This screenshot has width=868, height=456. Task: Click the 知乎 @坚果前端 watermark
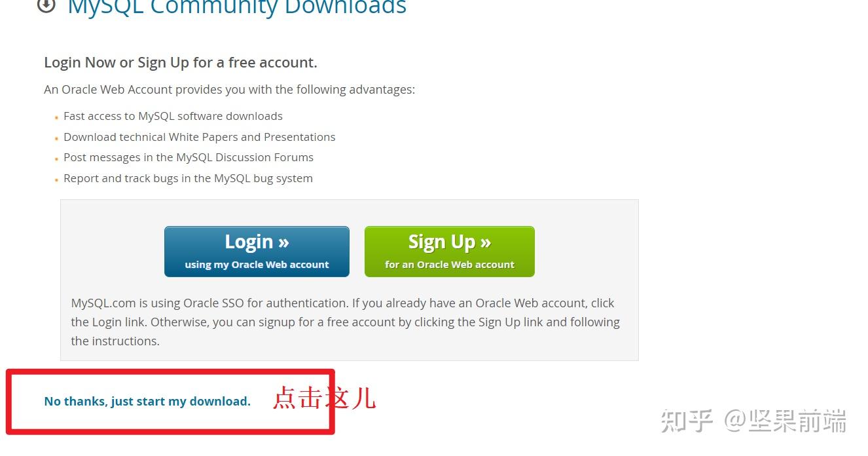(753, 421)
